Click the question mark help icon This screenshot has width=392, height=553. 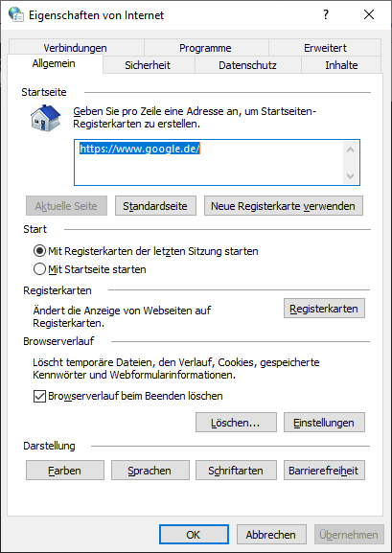pos(326,14)
